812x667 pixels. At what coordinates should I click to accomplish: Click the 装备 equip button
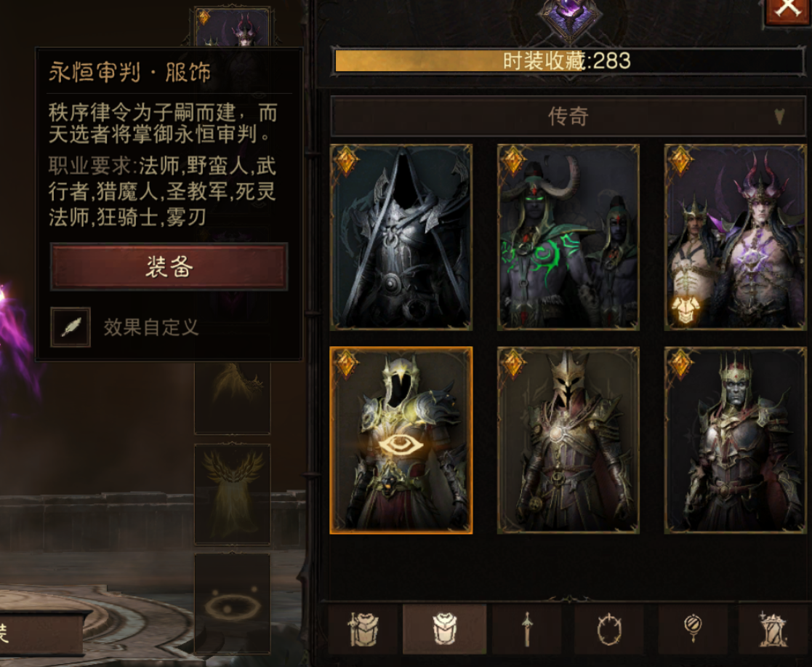coord(169,266)
